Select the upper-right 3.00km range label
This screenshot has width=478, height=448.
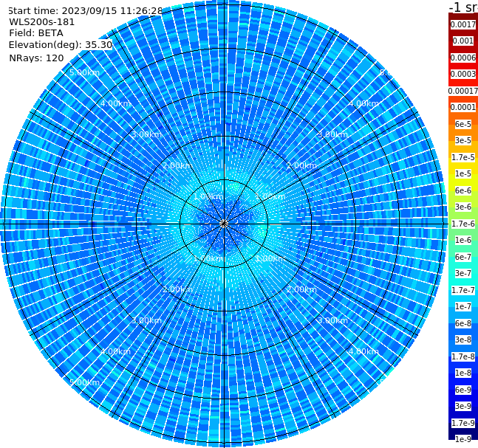coord(332,134)
